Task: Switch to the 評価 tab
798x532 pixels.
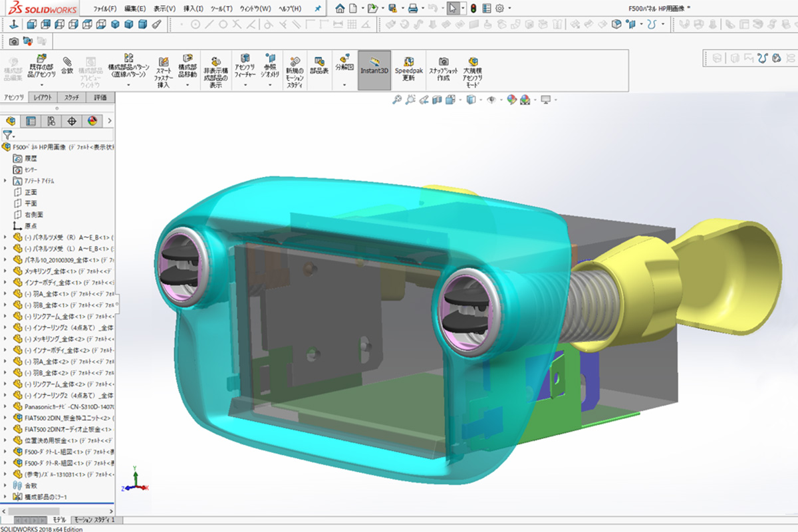Action: pyautogui.click(x=101, y=97)
